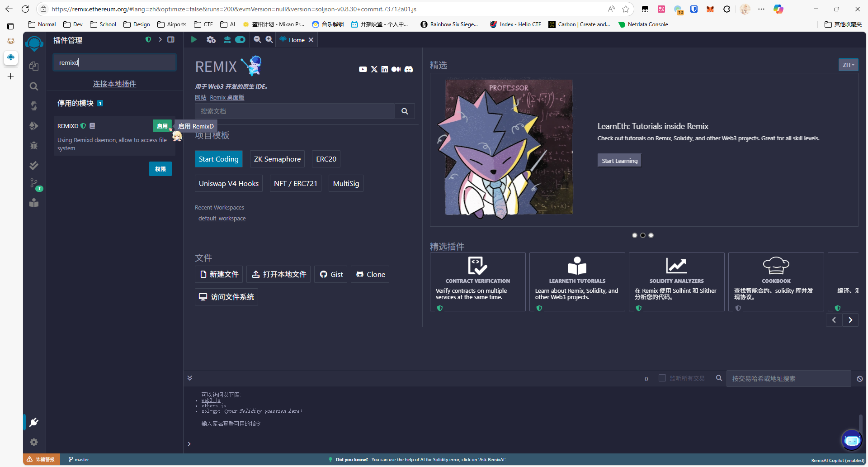The width and height of the screenshot is (868, 467).
Task: Show next featured plugins with right arrow
Action: (850, 320)
